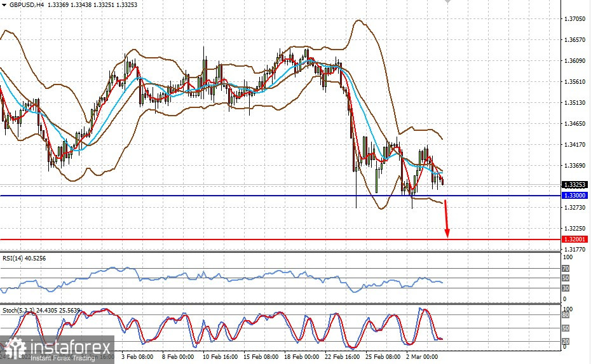The width and height of the screenshot is (591, 364).
Task: Select the red level label 1.32001
Action: 574,239
